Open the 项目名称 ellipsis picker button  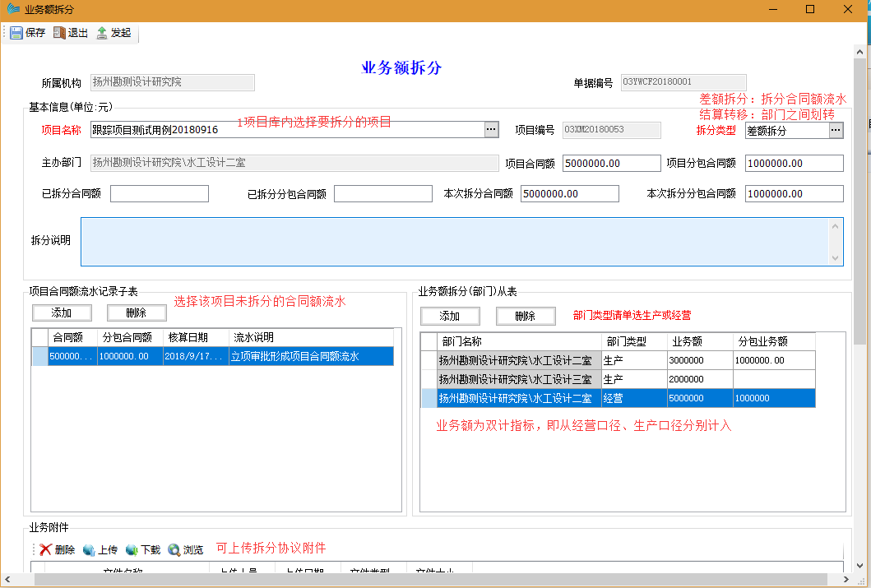491,130
